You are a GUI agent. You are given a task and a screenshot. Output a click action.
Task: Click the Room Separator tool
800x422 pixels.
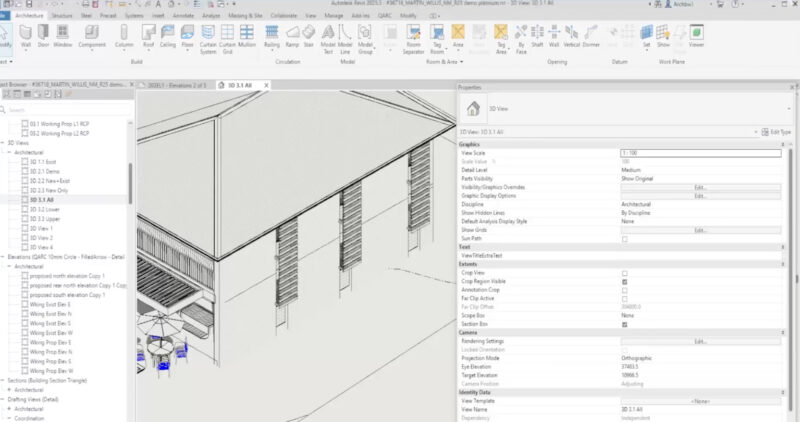click(x=413, y=37)
